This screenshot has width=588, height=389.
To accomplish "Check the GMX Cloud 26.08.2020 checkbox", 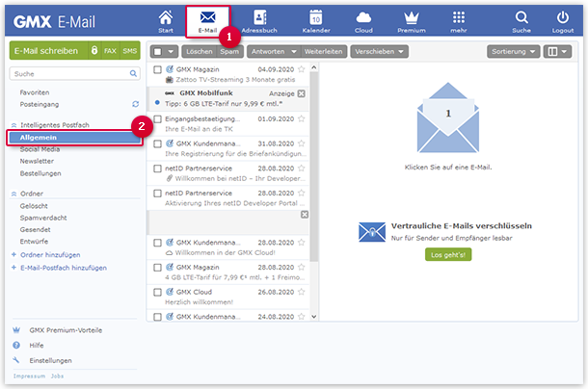I will coord(157,293).
